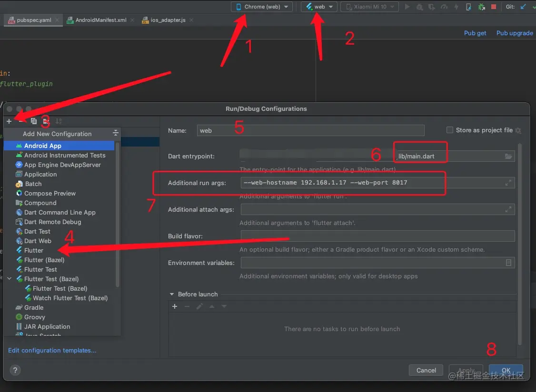Click the Run with Coverage icon
536x392 pixels.
pyautogui.click(x=432, y=7)
